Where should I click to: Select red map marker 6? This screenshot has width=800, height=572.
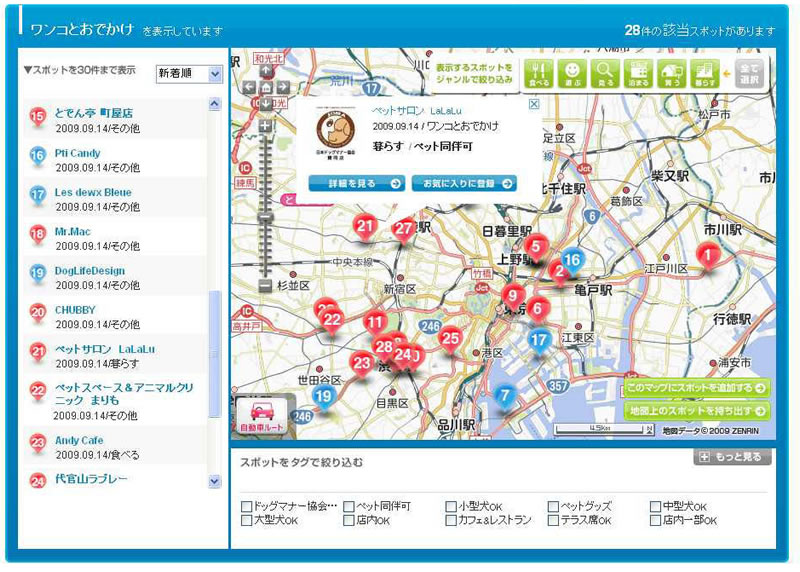pos(537,310)
